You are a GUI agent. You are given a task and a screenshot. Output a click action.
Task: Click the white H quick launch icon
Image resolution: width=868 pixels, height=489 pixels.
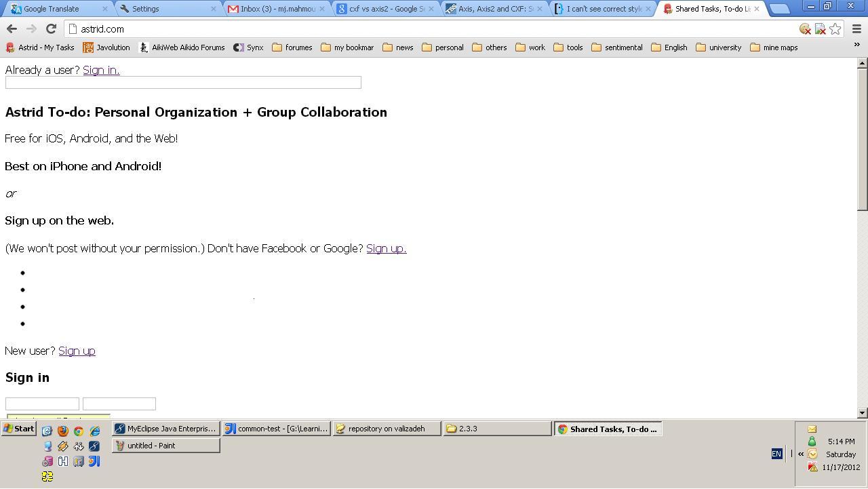pyautogui.click(x=63, y=461)
